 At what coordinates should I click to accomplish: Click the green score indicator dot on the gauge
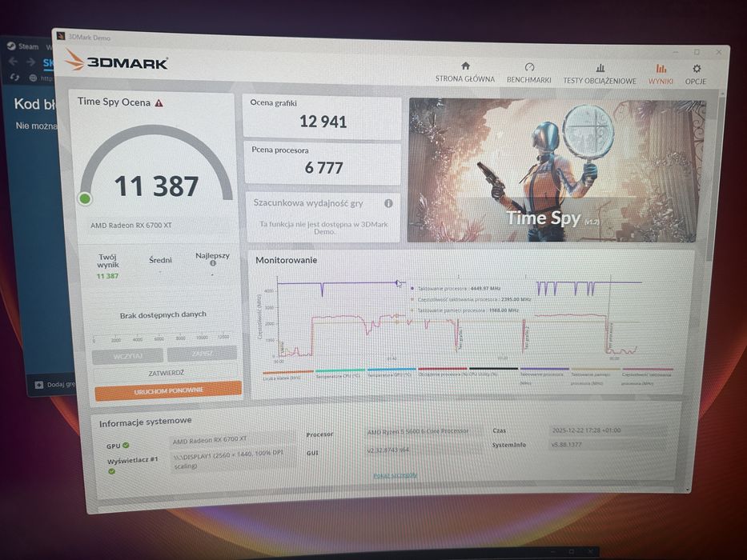86,198
